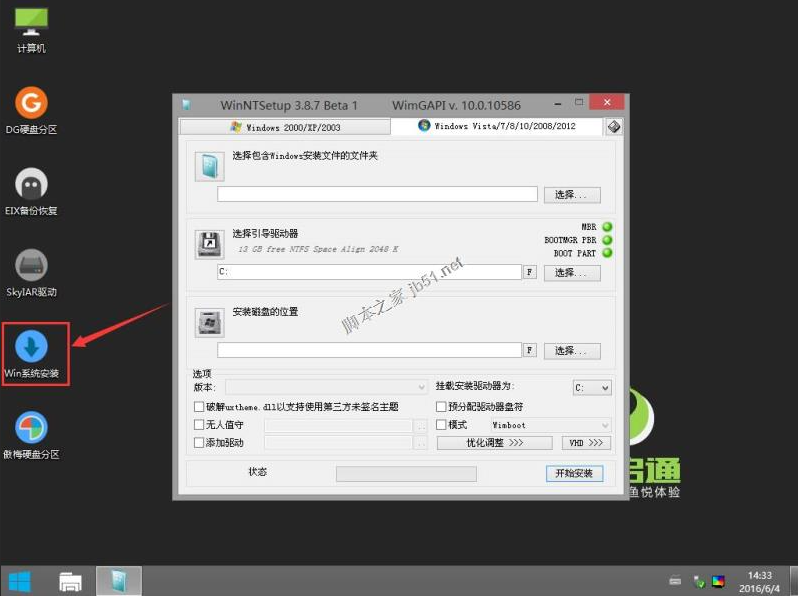Viewport: 798px width, 596px height.
Task: Open the printer taskbar icon
Action: 70,581
